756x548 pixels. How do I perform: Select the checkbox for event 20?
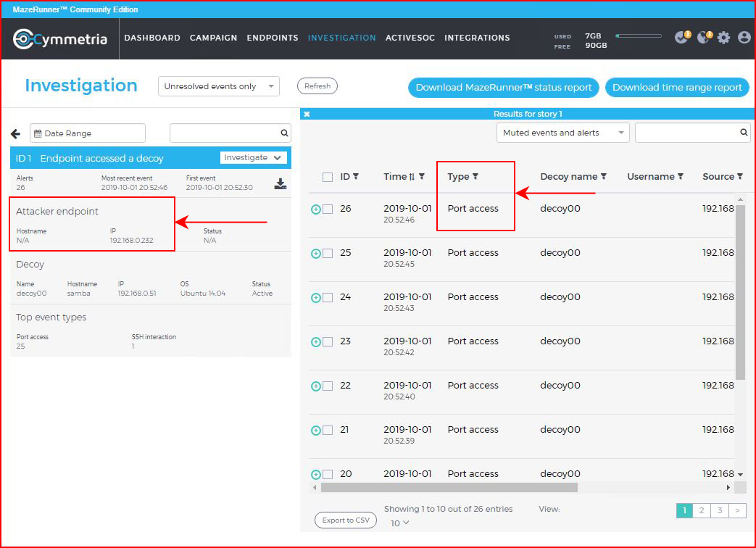click(x=328, y=474)
